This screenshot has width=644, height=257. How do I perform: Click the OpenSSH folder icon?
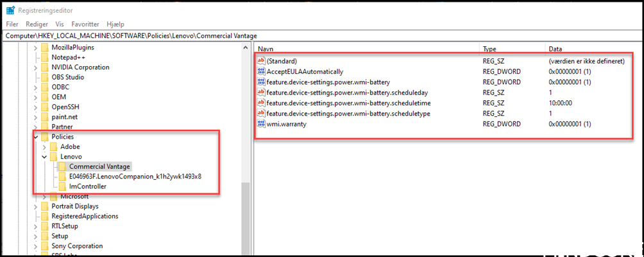click(44, 107)
